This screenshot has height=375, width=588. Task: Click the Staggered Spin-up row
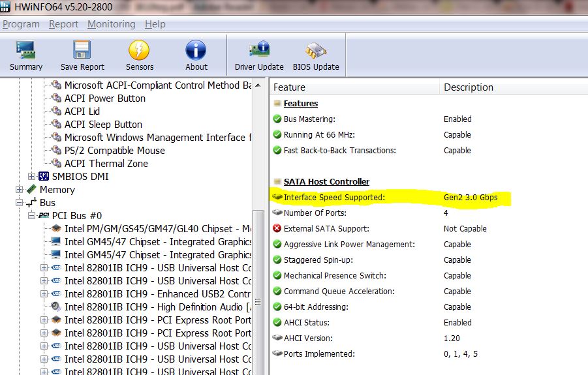click(427, 260)
